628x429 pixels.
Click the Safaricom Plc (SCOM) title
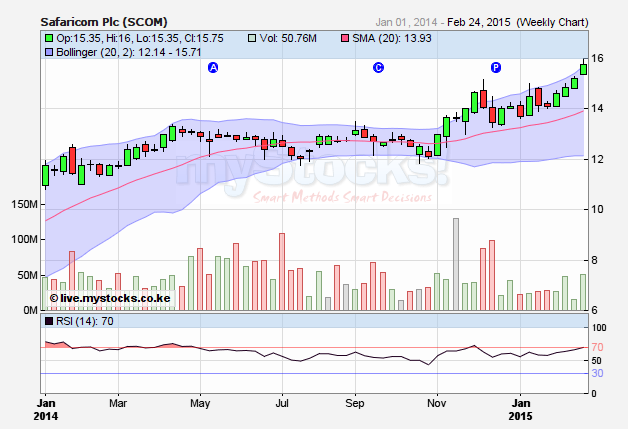[104, 20]
